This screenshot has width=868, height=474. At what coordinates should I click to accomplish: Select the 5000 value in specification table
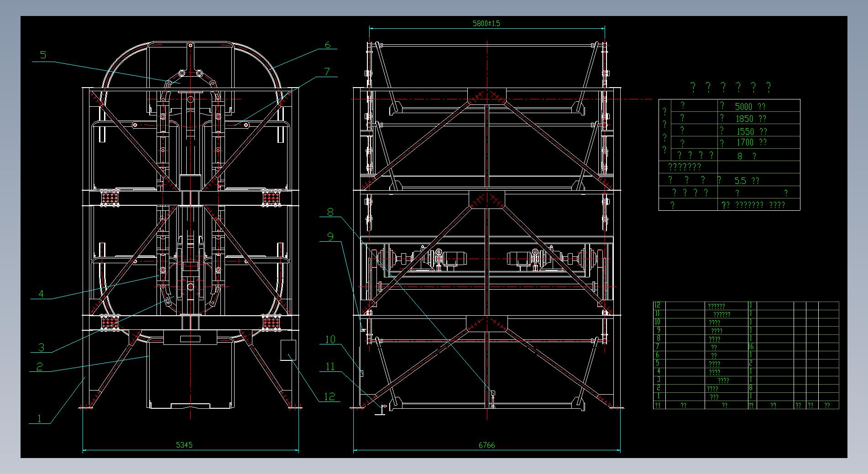tap(743, 107)
